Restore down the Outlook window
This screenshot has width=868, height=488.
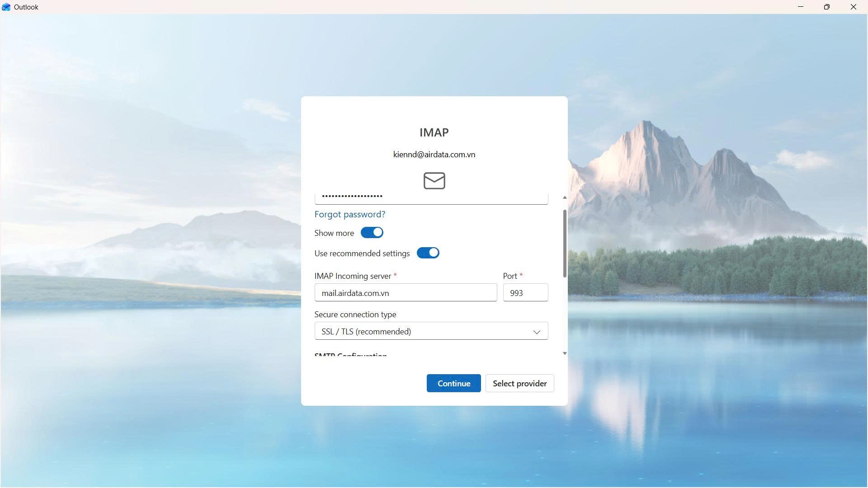(x=826, y=7)
